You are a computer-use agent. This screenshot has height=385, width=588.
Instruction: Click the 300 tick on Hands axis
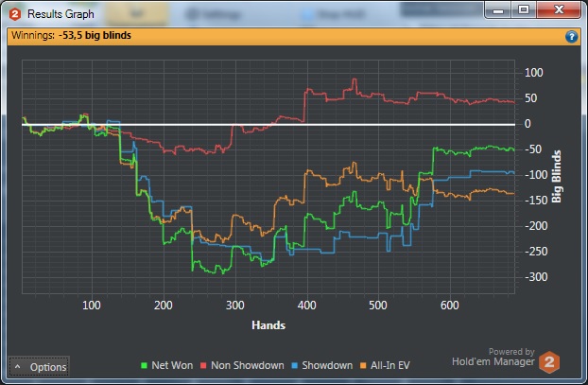[235, 306]
